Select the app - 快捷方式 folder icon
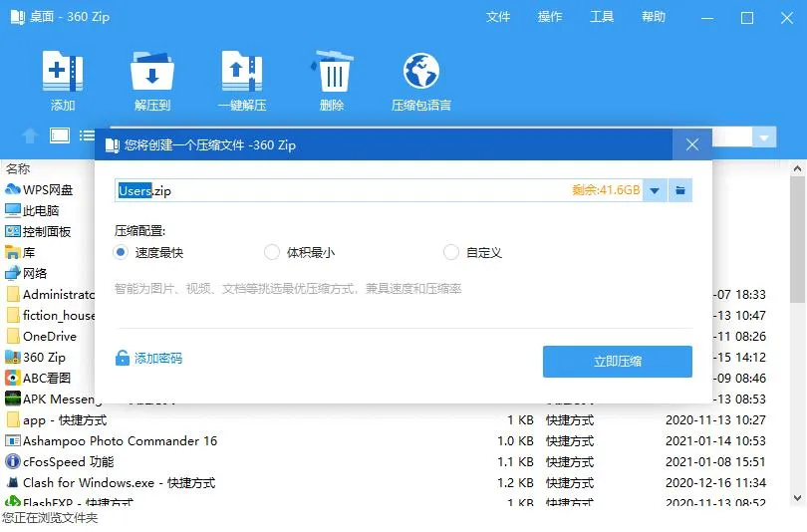This screenshot has height=532, width=807. coord(13,419)
